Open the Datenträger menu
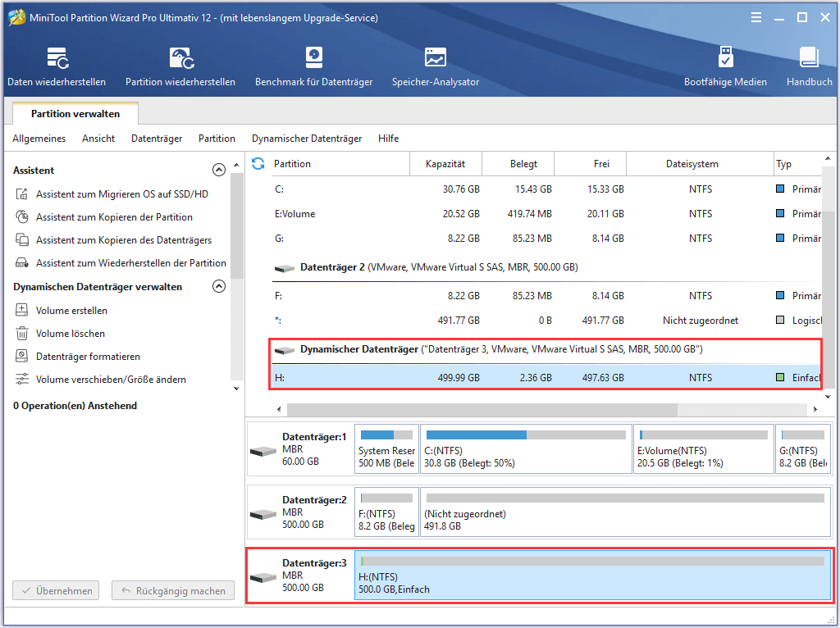The width and height of the screenshot is (840, 628). [157, 138]
